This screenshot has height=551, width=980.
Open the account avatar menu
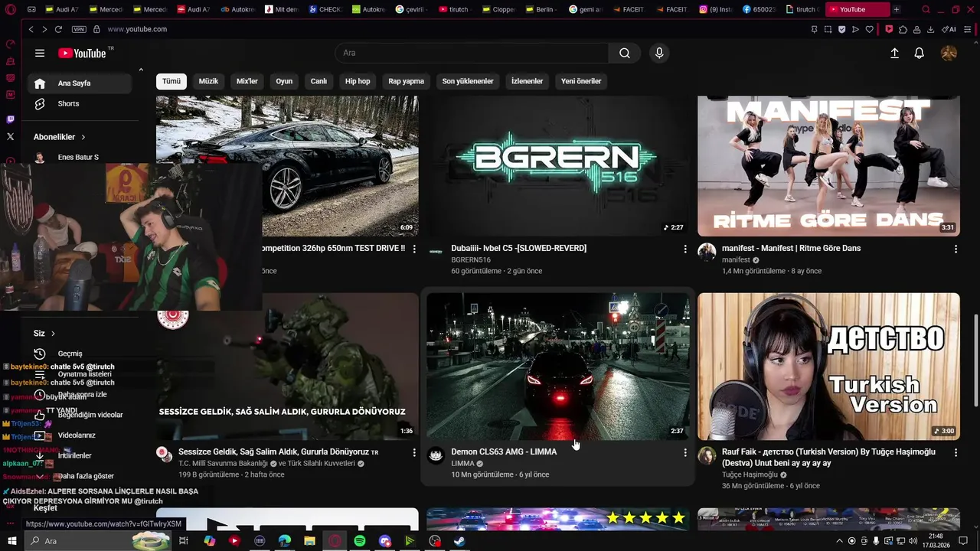949,53
